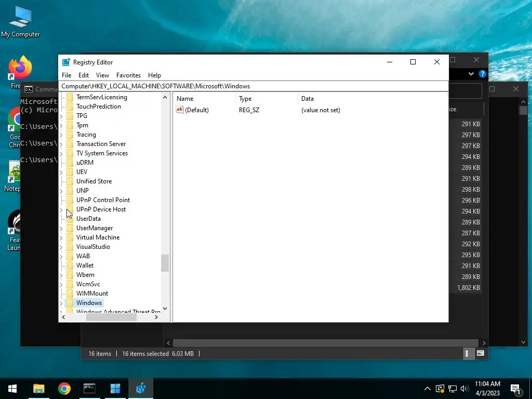Expand the Windows registry key

(x=61, y=303)
